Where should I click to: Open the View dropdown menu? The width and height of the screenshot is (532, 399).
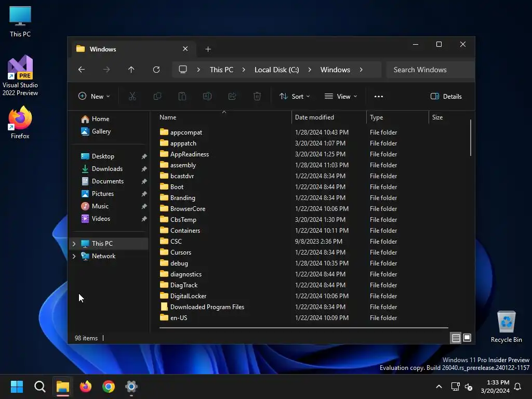tap(341, 96)
